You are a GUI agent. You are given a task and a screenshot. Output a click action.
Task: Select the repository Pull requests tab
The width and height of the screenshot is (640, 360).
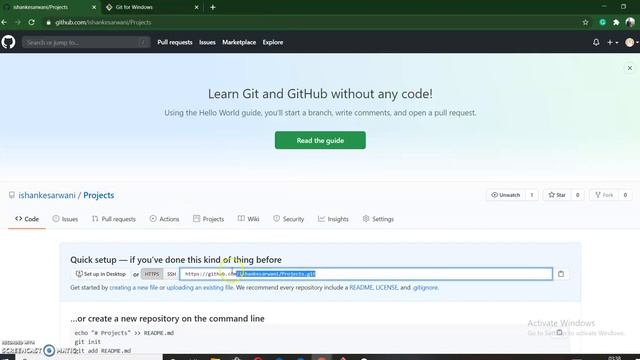(x=114, y=219)
